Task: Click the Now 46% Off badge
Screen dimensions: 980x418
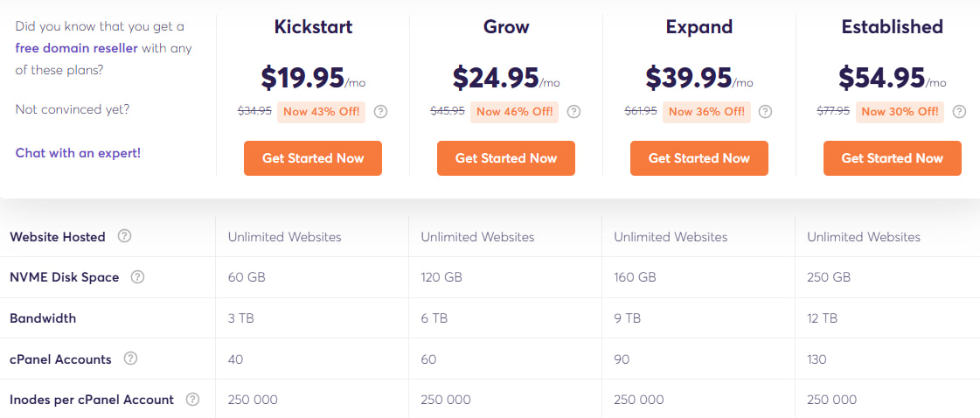Action: coord(515,112)
